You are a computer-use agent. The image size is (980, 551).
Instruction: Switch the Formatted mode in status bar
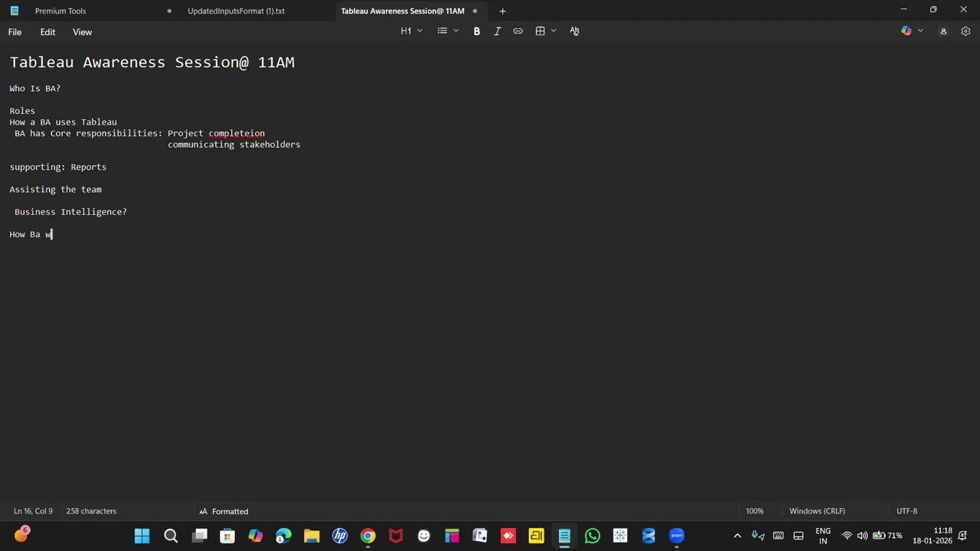coord(224,511)
